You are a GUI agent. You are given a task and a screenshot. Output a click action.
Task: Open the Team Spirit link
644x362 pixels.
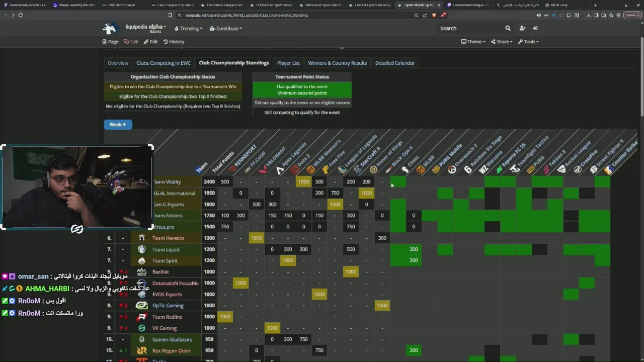point(165,260)
